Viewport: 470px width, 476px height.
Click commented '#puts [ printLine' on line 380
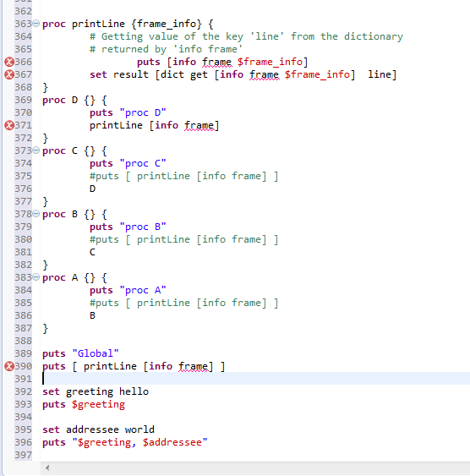(139, 239)
